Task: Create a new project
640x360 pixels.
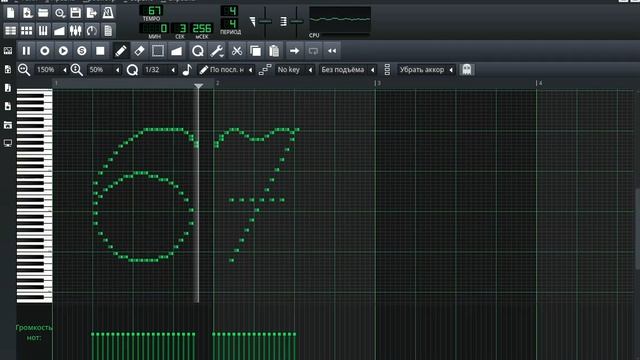Action: click(x=11, y=13)
